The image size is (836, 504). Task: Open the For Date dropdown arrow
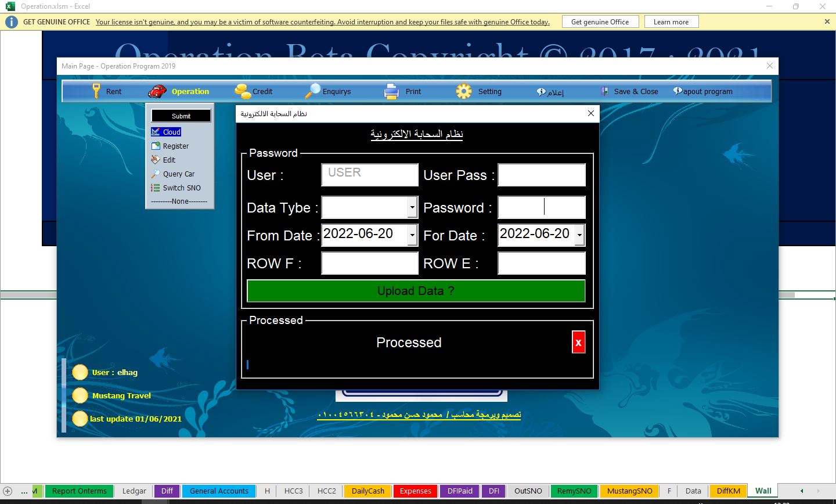point(579,235)
